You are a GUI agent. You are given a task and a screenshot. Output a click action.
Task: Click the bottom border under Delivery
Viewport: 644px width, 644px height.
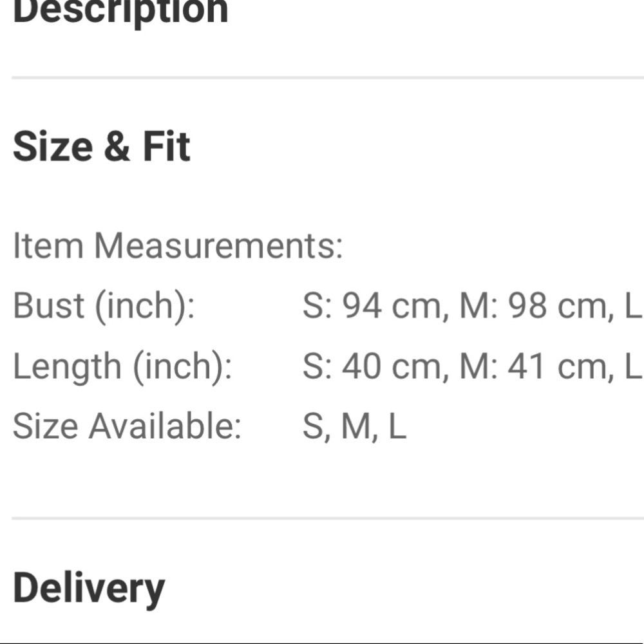[x=322, y=642]
